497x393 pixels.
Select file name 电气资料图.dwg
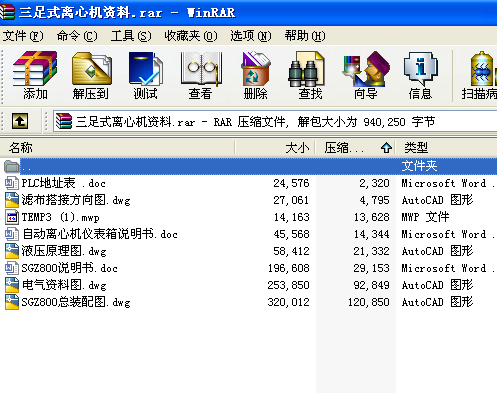point(64,285)
